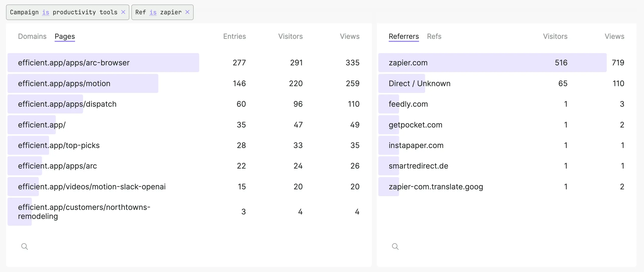Switch to the Domains tab
644x272 pixels.
pos(32,36)
